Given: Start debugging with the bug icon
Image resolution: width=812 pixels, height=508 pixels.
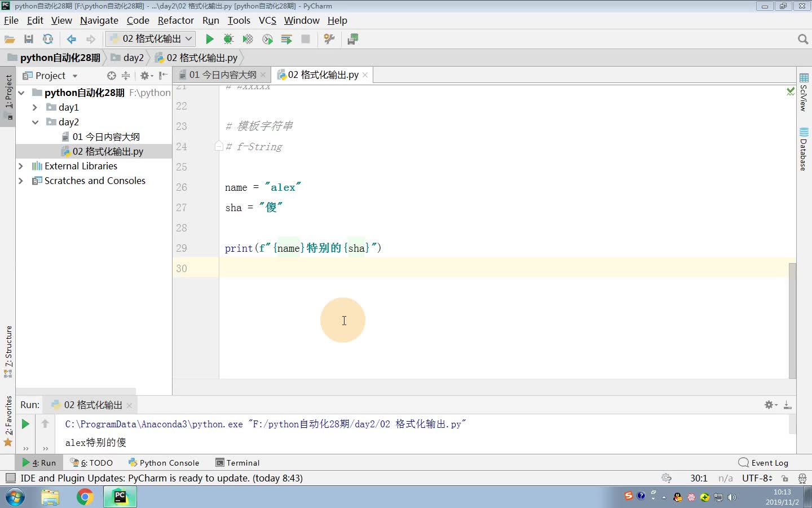Looking at the screenshot, I should pyautogui.click(x=228, y=39).
